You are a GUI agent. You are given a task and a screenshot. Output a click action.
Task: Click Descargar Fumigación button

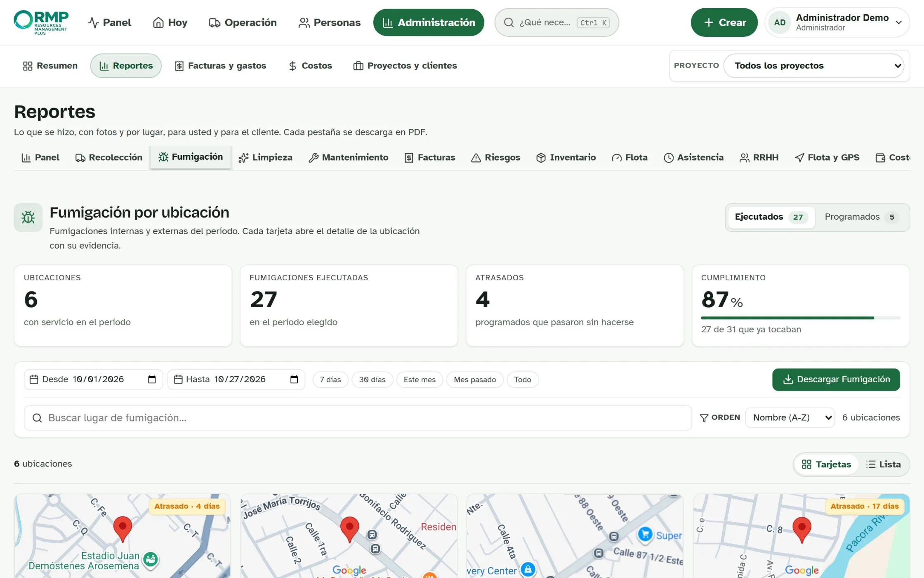[x=836, y=379]
